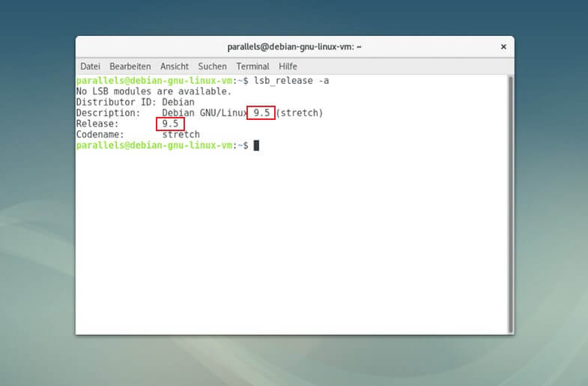Click the line No LSB modules are available

coord(154,91)
